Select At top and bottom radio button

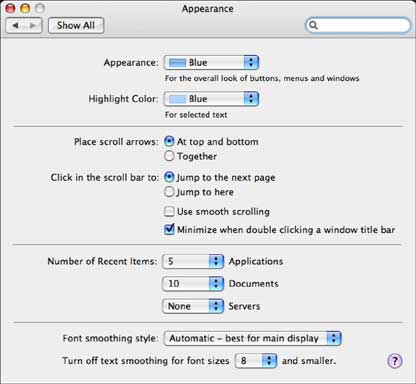coord(169,141)
